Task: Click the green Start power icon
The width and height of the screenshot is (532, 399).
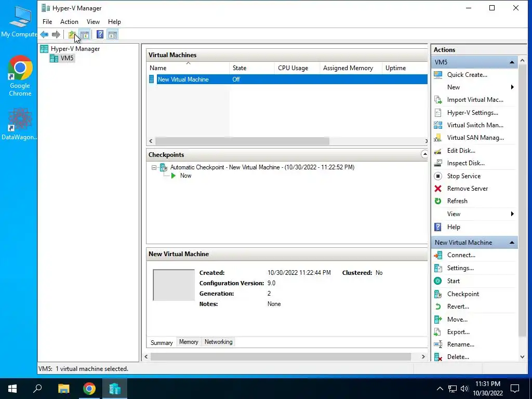Action: pos(438,281)
